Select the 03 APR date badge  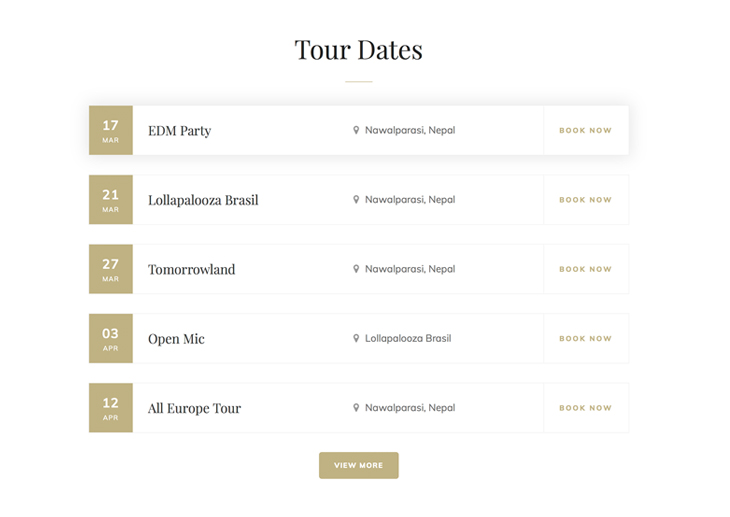[x=110, y=338]
